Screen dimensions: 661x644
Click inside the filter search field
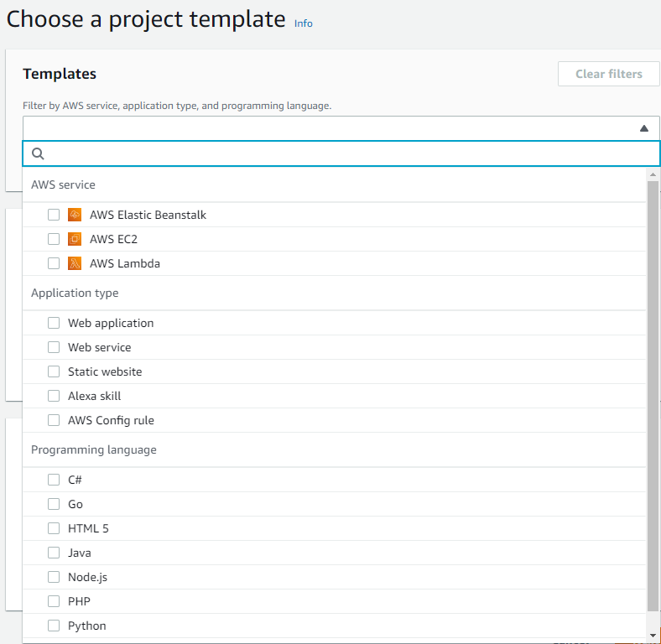(341, 153)
